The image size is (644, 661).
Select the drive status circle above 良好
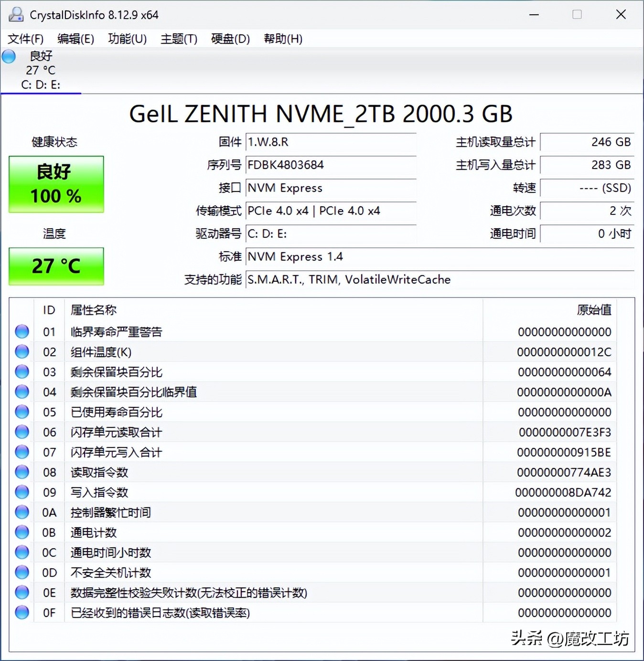(x=8, y=56)
